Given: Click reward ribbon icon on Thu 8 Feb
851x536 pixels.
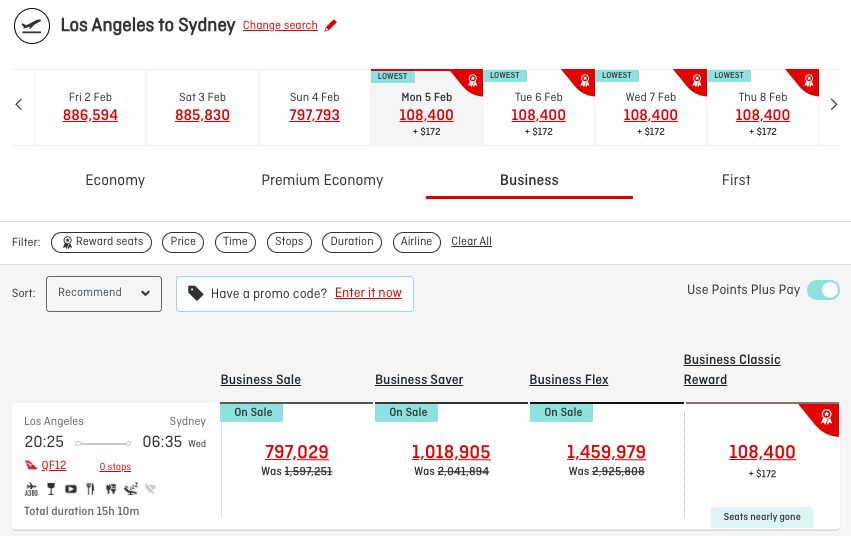Looking at the screenshot, I should [809, 80].
